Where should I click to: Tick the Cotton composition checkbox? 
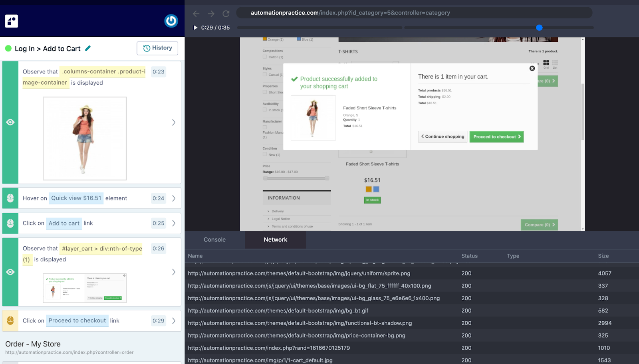[265, 57]
